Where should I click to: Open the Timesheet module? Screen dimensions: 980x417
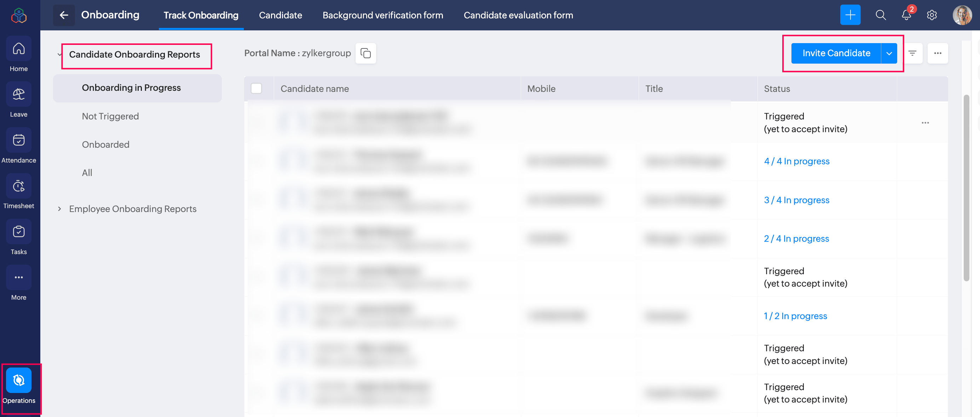[x=19, y=186]
